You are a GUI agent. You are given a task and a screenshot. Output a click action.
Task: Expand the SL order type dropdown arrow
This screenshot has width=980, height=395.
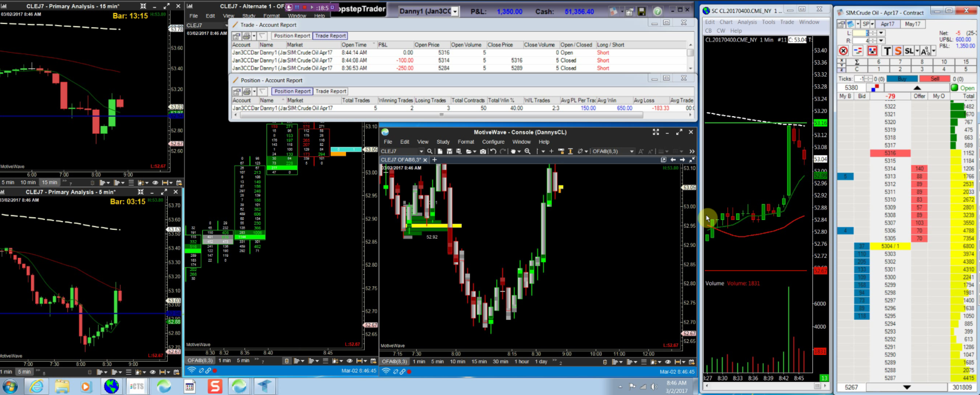click(x=917, y=51)
